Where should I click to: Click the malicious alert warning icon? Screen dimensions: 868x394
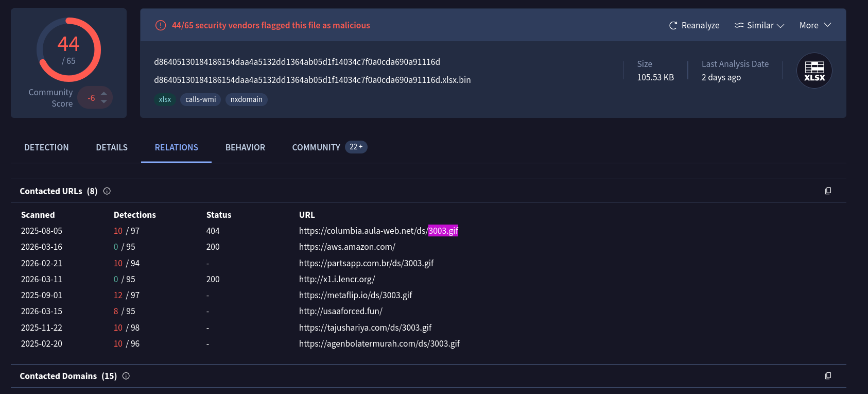[x=161, y=25]
